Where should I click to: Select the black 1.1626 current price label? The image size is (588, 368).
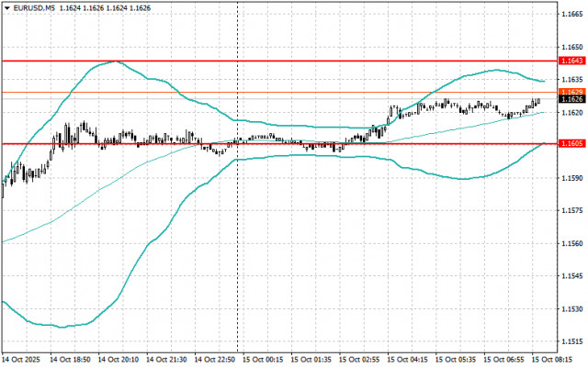tap(571, 99)
